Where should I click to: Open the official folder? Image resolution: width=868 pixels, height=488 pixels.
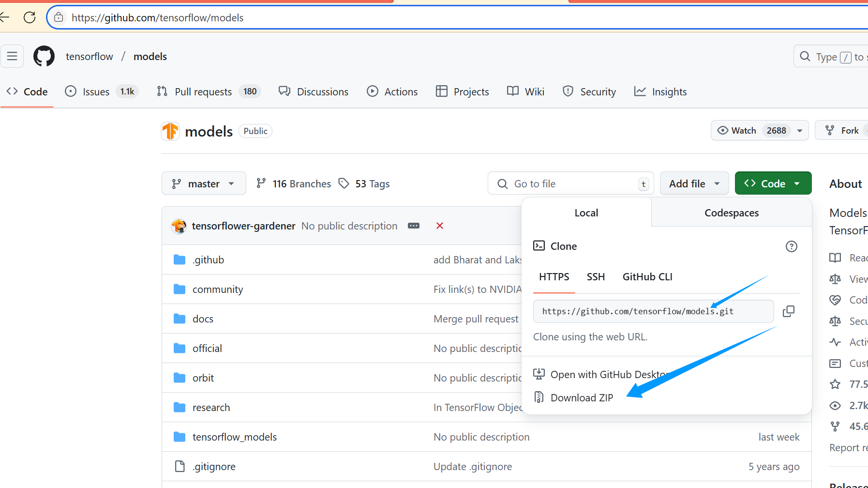point(207,349)
